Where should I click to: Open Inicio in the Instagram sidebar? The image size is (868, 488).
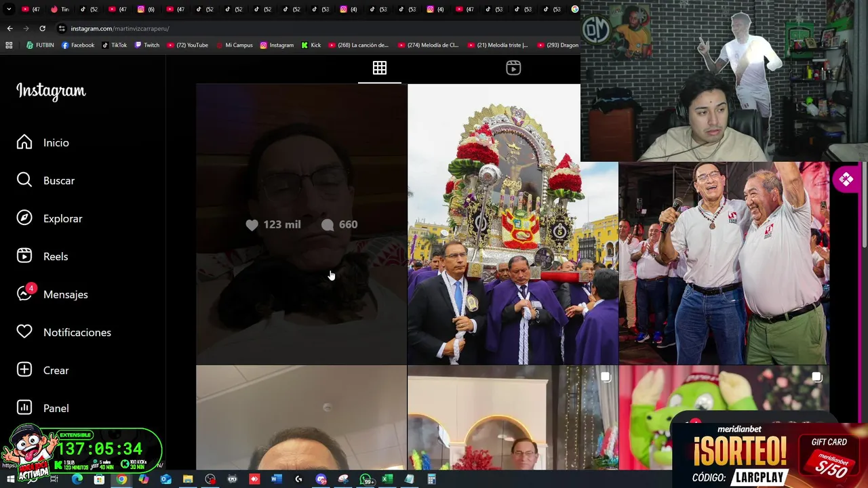[x=43, y=142]
